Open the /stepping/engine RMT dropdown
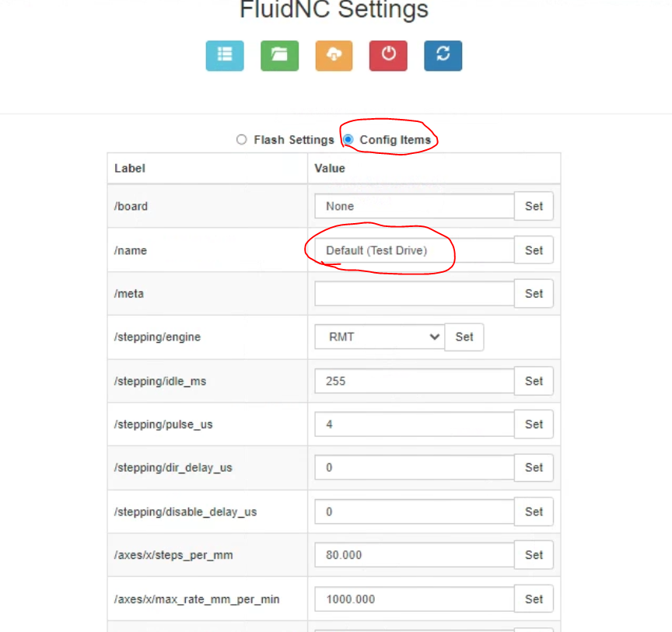Viewport: 672px width, 632px height. (x=380, y=337)
